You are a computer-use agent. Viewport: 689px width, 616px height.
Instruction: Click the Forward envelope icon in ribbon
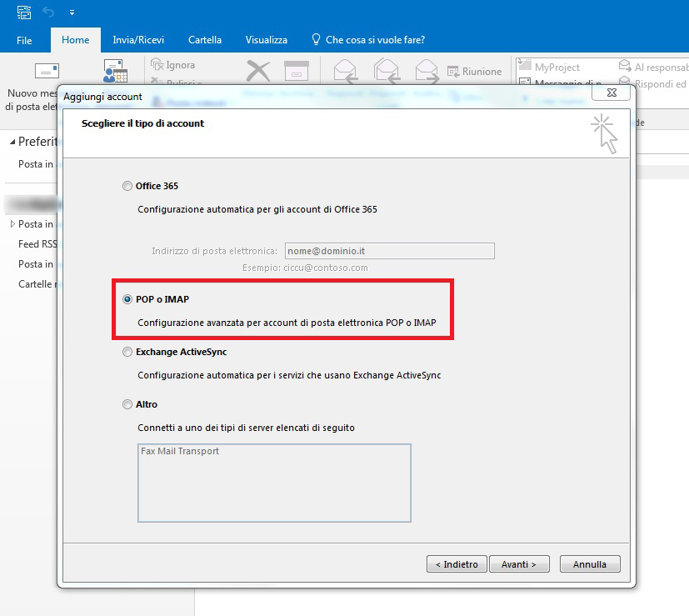pyautogui.click(x=427, y=71)
